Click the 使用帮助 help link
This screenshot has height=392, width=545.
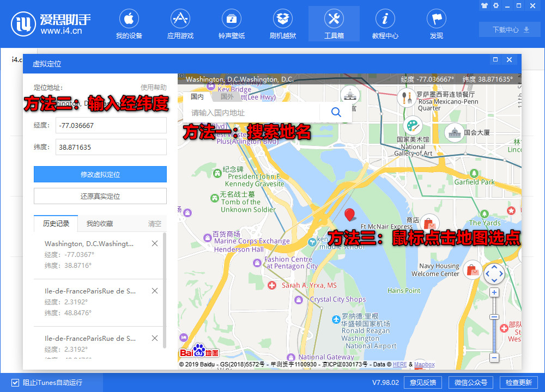[x=153, y=88]
